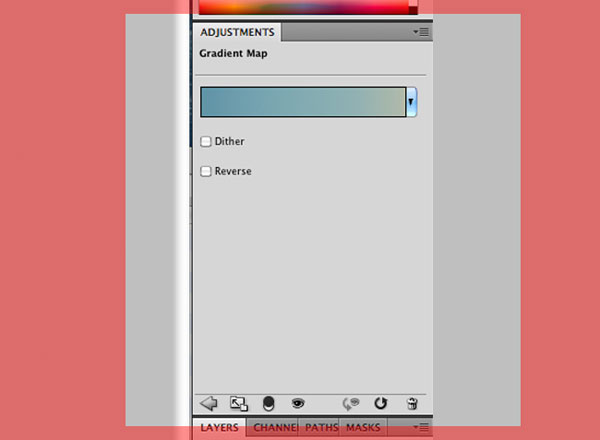600x440 pixels.
Task: Return to adjustment list arrow
Action: tap(209, 404)
